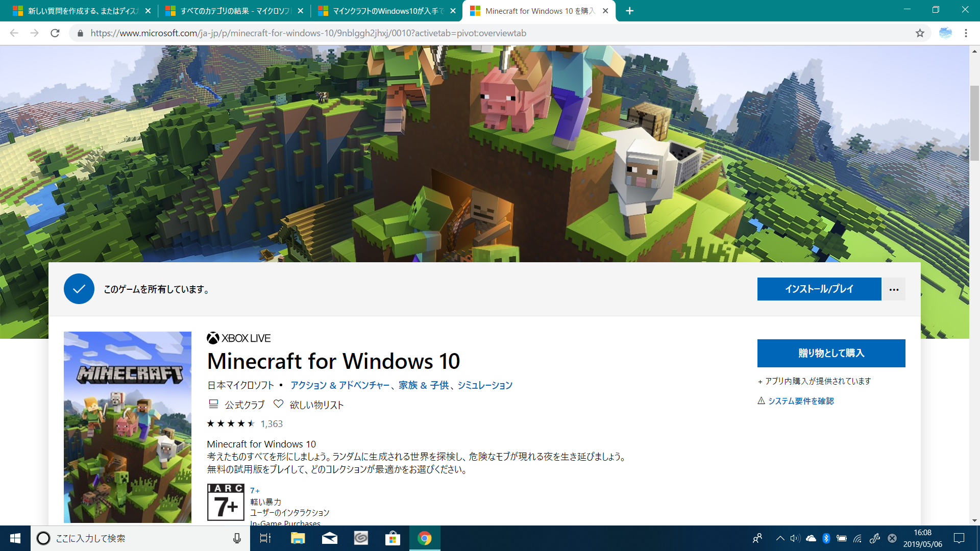Click the circled X tray icon
The width and height of the screenshot is (980, 551).
(x=892, y=538)
